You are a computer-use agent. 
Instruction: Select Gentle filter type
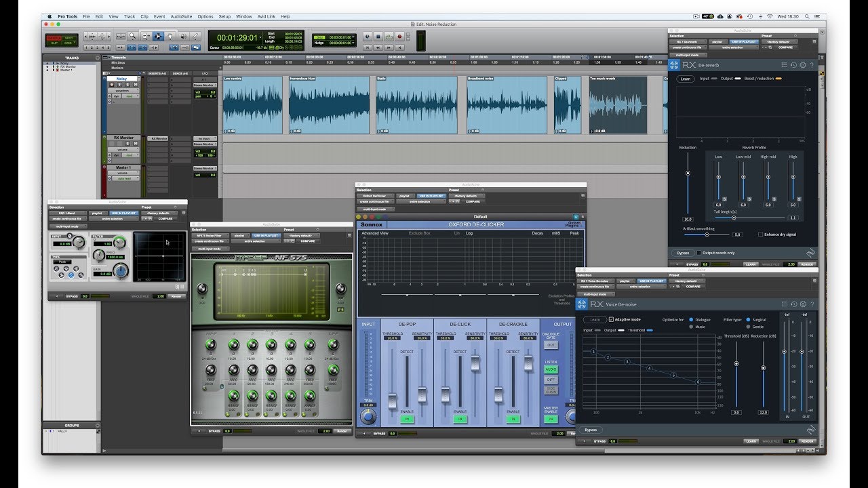coord(749,327)
